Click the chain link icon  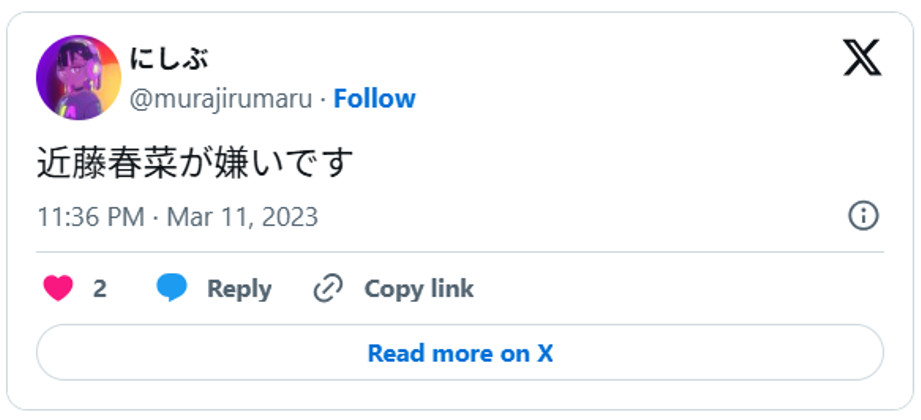pyautogui.click(x=328, y=289)
